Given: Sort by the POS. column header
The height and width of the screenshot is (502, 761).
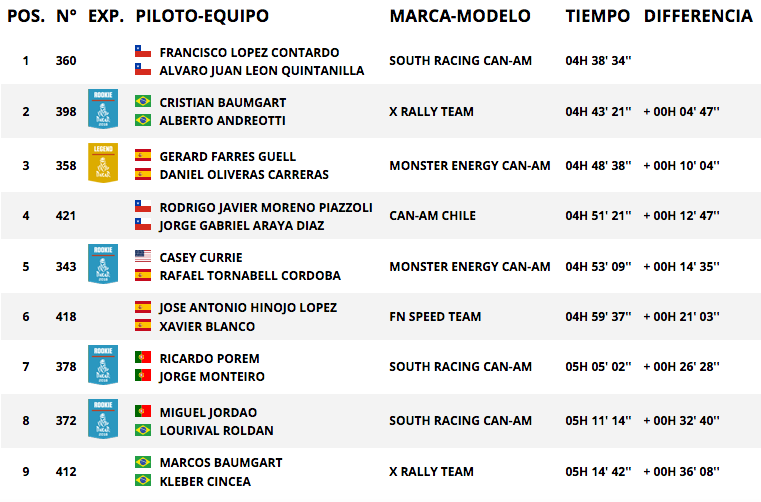Looking at the screenshot, I should 26,17.
